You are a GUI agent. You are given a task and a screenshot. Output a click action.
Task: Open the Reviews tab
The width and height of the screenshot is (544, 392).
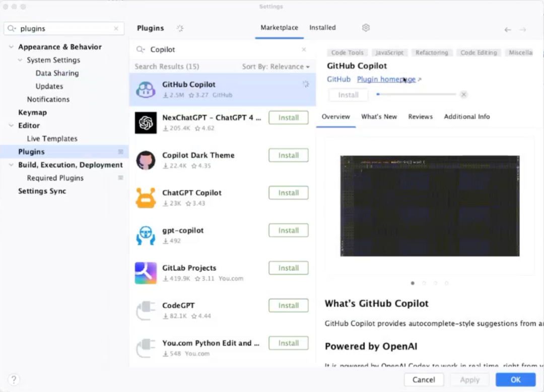[420, 117]
